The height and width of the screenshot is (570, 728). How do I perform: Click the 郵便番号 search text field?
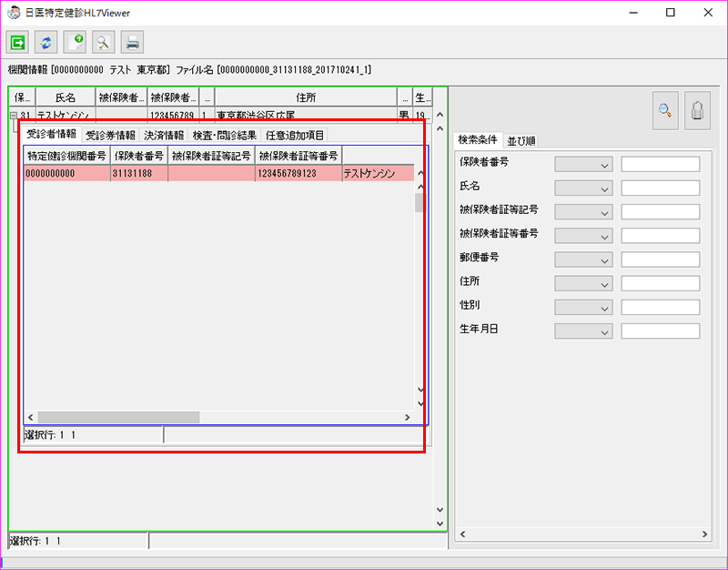[660, 260]
